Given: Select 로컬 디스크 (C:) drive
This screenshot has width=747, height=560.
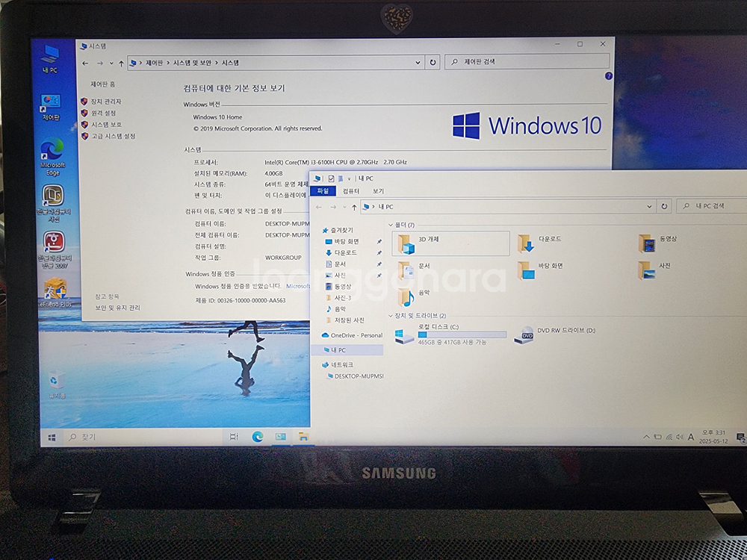Looking at the screenshot, I should pyautogui.click(x=450, y=335).
